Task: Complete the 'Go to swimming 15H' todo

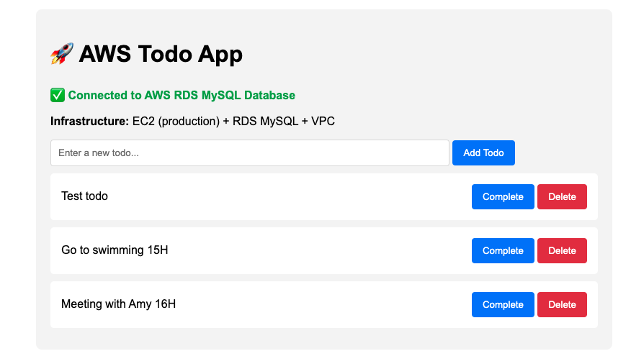Action: (x=503, y=251)
